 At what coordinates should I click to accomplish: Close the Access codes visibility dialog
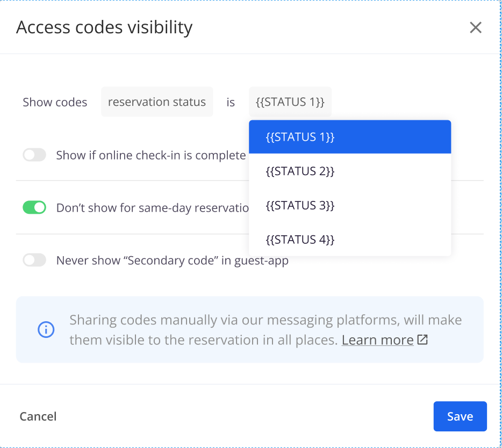pos(475,27)
